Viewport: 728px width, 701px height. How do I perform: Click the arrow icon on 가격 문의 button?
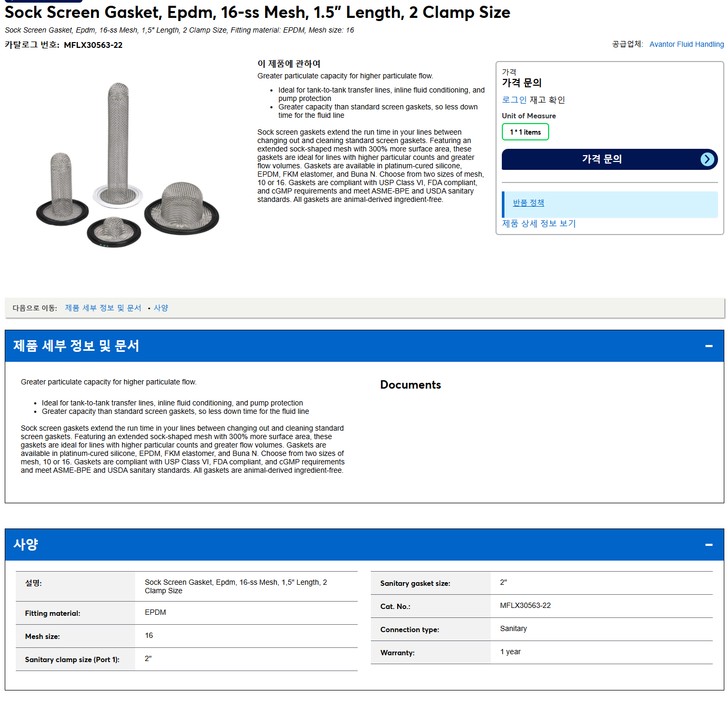tap(707, 159)
